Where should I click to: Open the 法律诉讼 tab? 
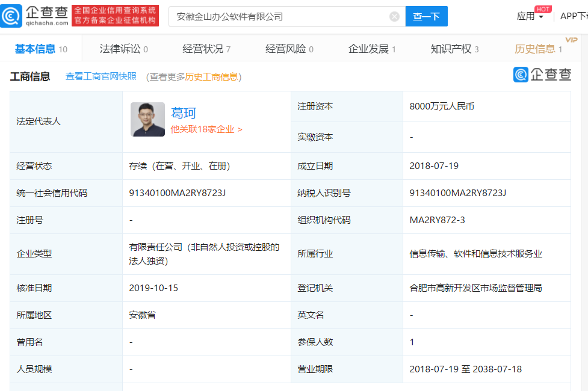click(x=120, y=49)
